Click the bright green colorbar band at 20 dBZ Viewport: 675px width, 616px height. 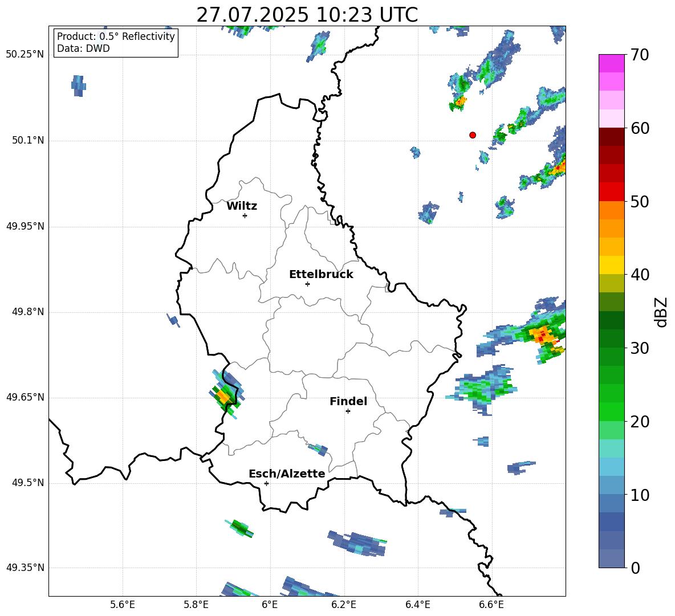coord(611,411)
